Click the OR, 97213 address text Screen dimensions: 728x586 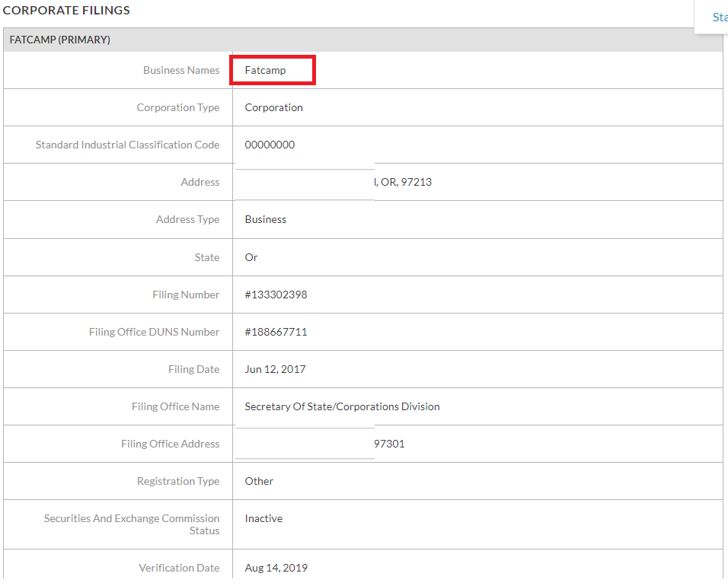click(404, 182)
